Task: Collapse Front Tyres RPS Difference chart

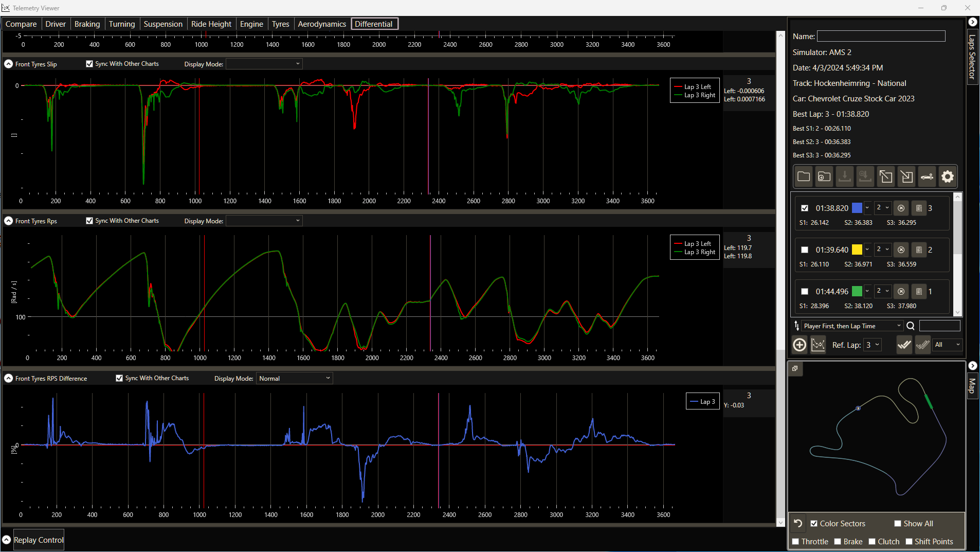Action: pos(9,378)
